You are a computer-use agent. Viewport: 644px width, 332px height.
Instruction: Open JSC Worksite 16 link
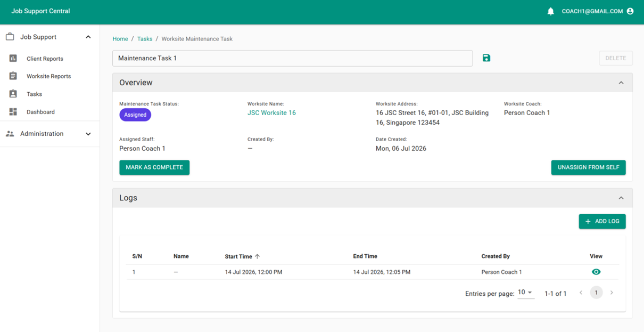click(271, 113)
